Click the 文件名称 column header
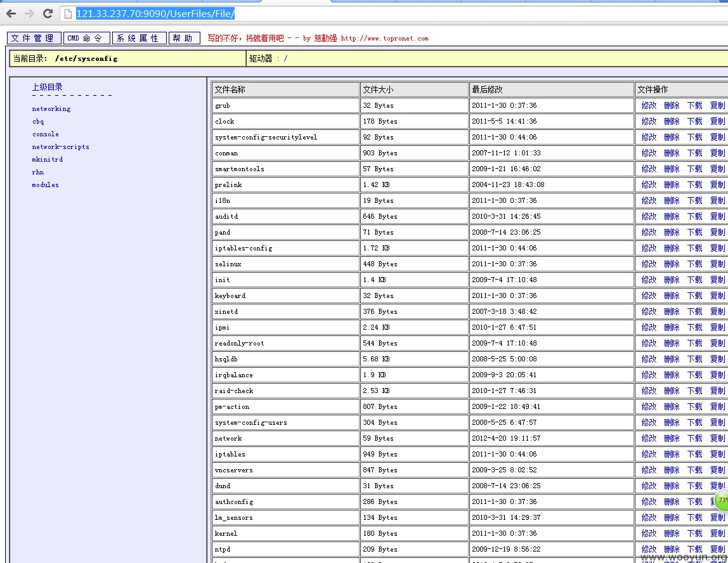This screenshot has width=728, height=563. tap(285, 89)
